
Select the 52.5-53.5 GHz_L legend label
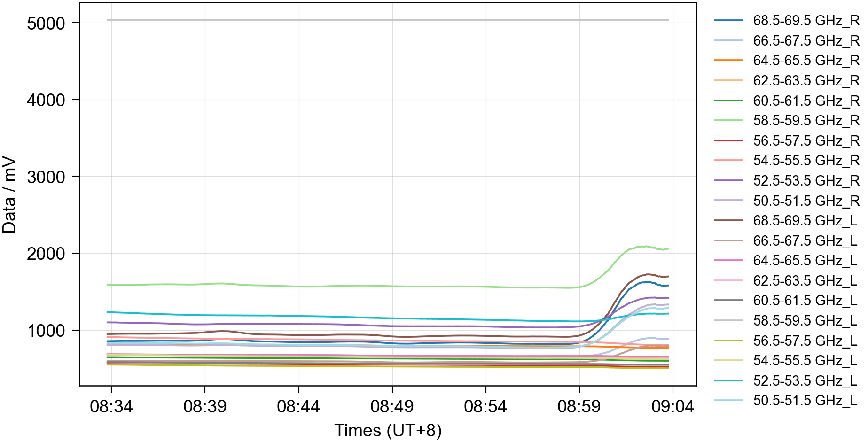click(x=805, y=380)
